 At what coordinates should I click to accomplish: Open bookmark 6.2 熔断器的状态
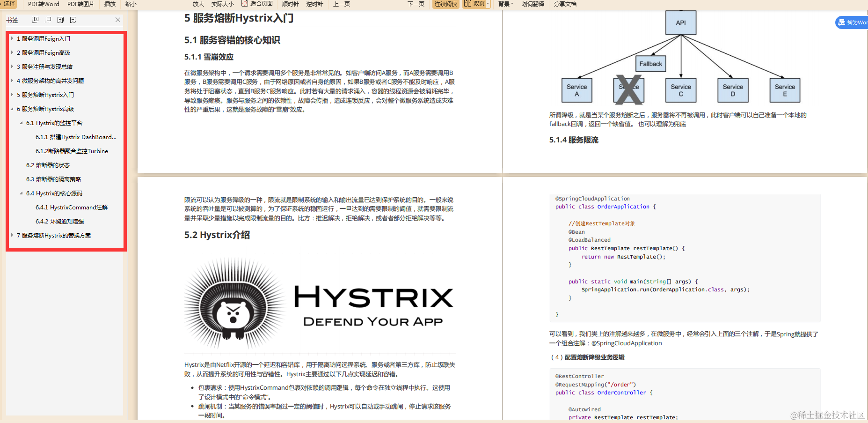click(x=48, y=165)
